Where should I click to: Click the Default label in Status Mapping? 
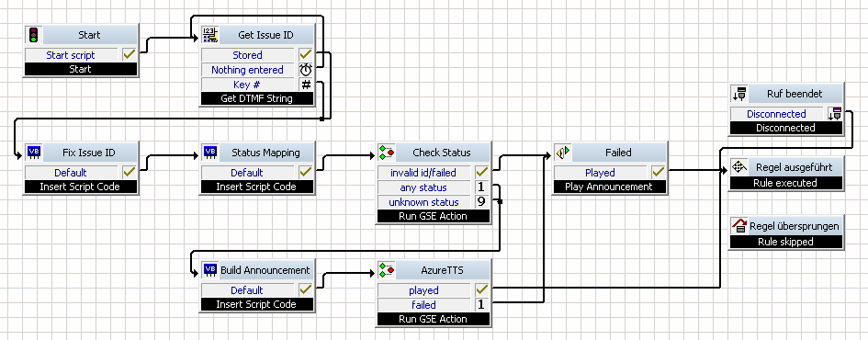pos(247,172)
